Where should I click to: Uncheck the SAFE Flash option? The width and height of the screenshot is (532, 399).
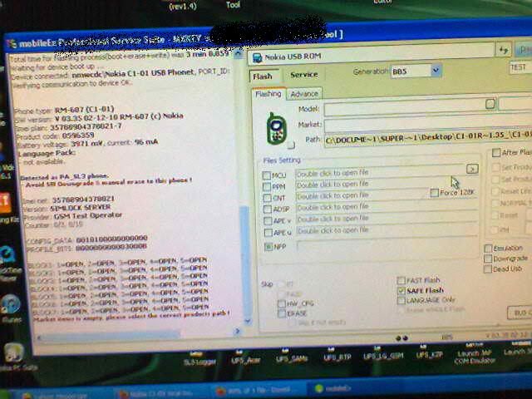click(x=401, y=290)
